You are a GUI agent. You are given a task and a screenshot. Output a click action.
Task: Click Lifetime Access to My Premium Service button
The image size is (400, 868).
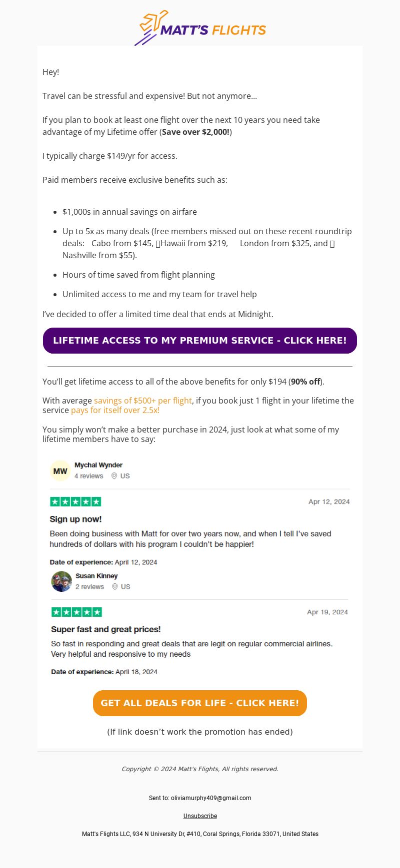click(200, 341)
